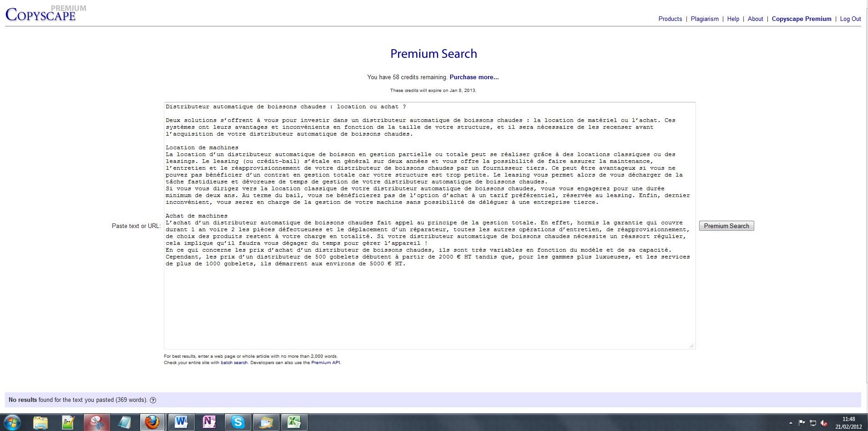Open Notepad++ from the taskbar
The width and height of the screenshot is (868, 431).
tap(68, 422)
